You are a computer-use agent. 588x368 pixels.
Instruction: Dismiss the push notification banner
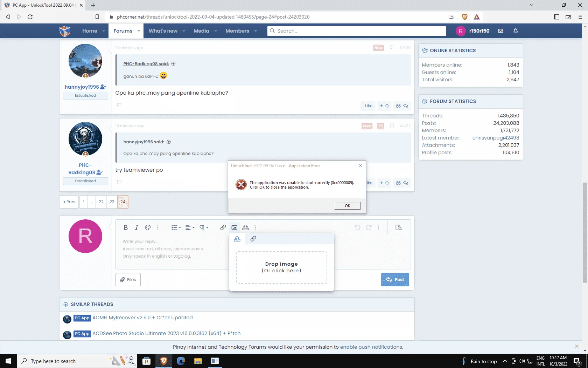pos(577,346)
